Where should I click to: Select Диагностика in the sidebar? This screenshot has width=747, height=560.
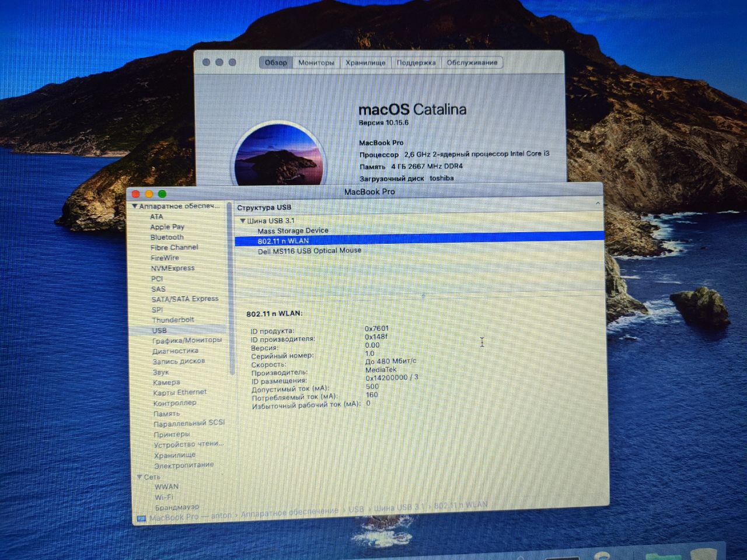[175, 351]
